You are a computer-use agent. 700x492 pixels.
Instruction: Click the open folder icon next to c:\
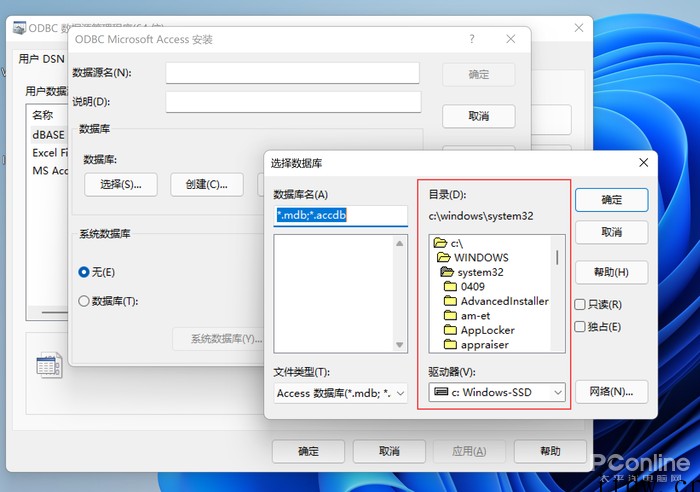point(440,243)
